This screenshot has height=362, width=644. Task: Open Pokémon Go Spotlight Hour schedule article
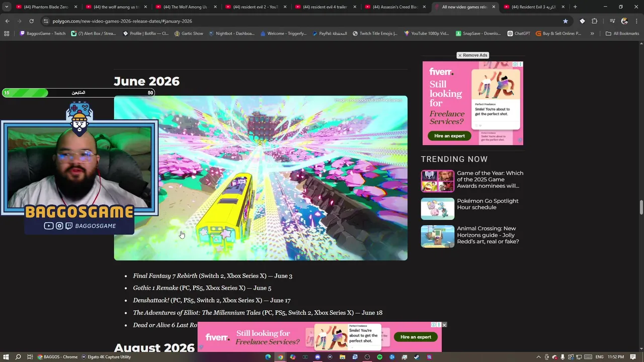[x=488, y=204]
